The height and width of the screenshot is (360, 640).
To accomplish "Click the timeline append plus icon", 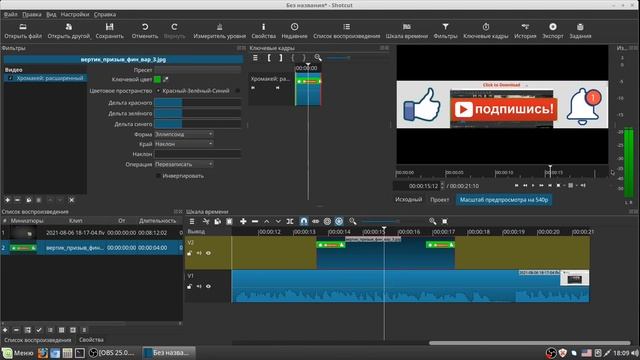I will (243, 221).
